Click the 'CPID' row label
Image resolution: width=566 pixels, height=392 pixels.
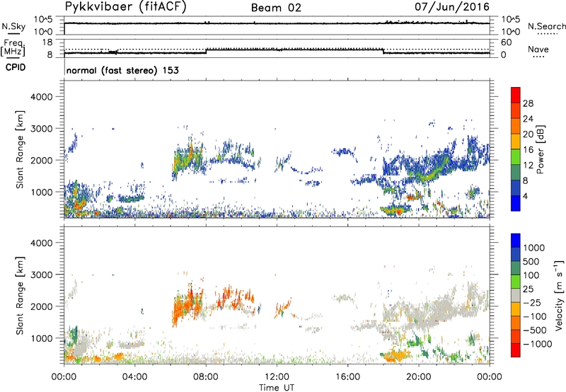pos(16,67)
